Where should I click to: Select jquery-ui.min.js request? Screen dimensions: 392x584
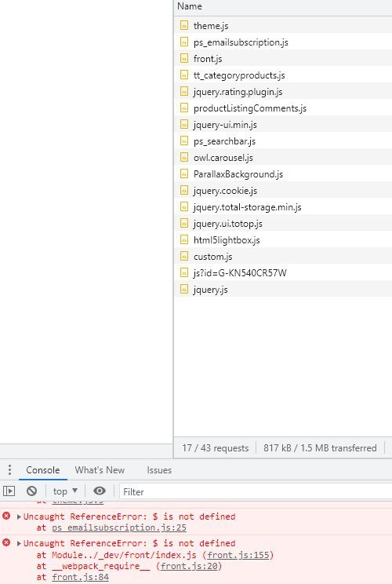coord(283,124)
